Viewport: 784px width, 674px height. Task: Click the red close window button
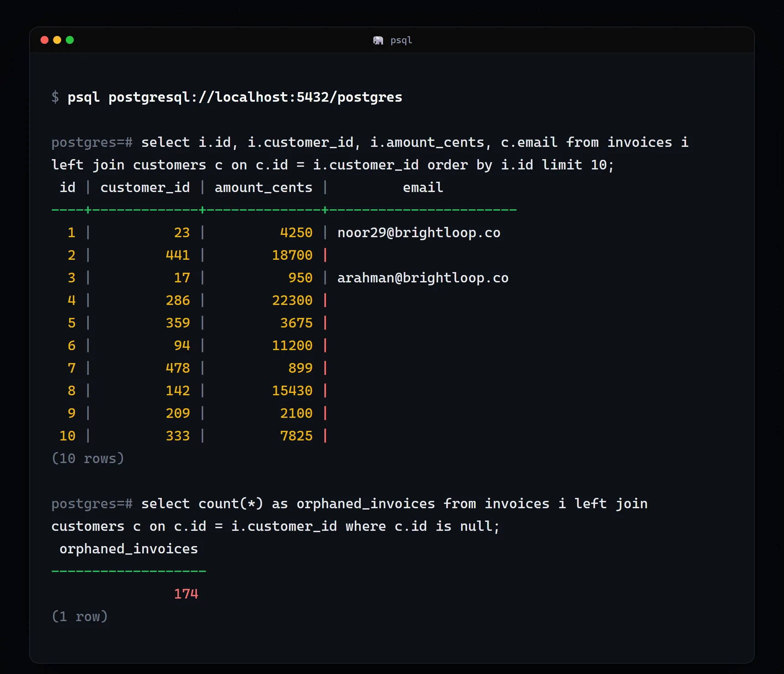44,40
